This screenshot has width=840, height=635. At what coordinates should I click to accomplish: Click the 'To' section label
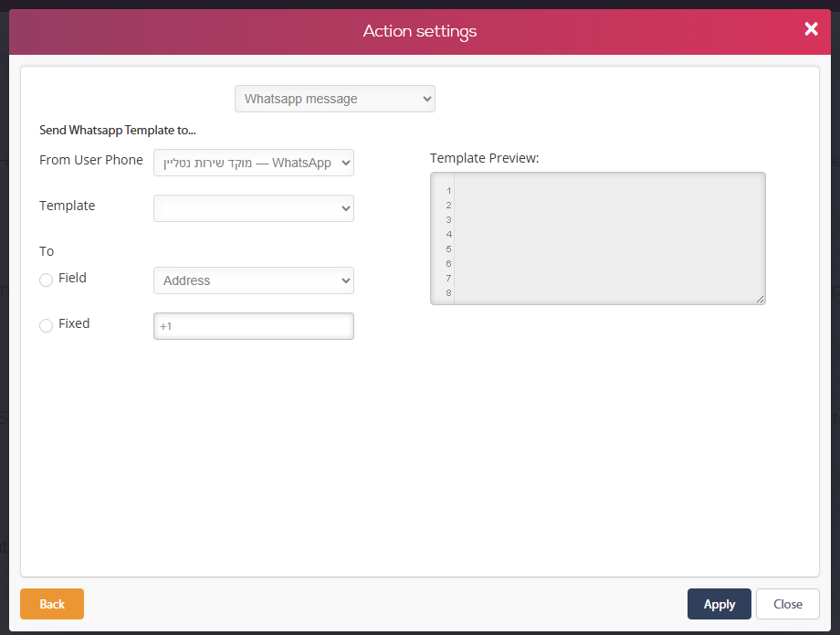point(47,251)
